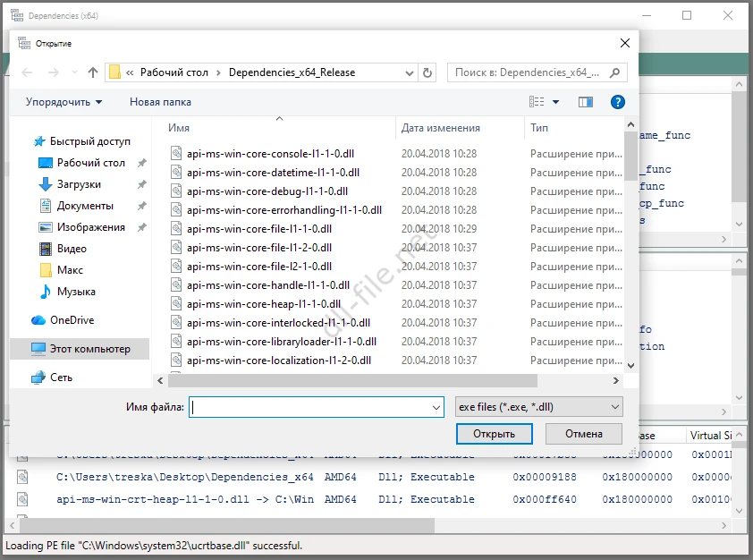The image size is (753, 560).
Task: Select file api-ms-win-core-libraryloader-l1-1-0.dll
Action: [282, 342]
